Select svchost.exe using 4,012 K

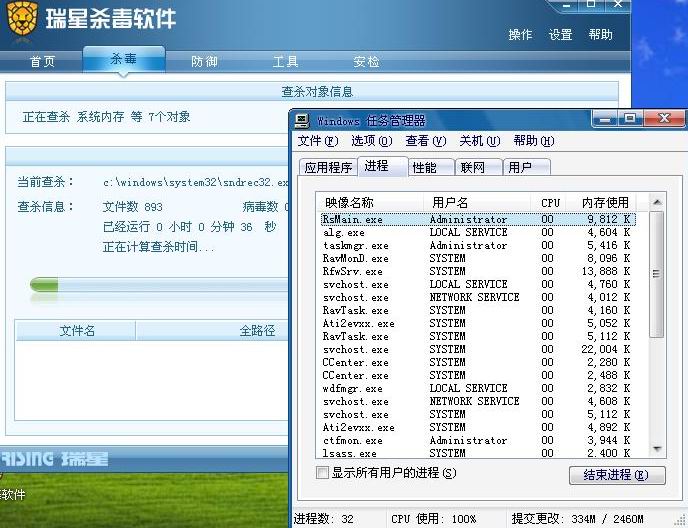(478, 297)
